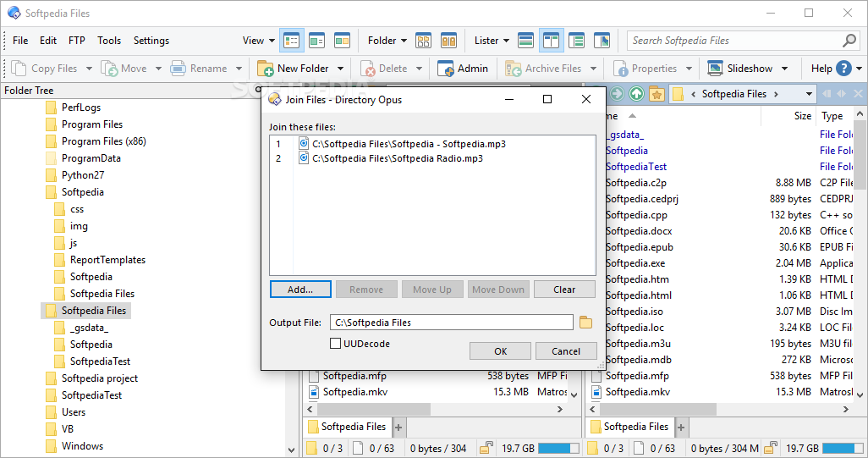Cancel the Join Files dialog
This screenshot has height=458, width=868.
click(x=566, y=351)
